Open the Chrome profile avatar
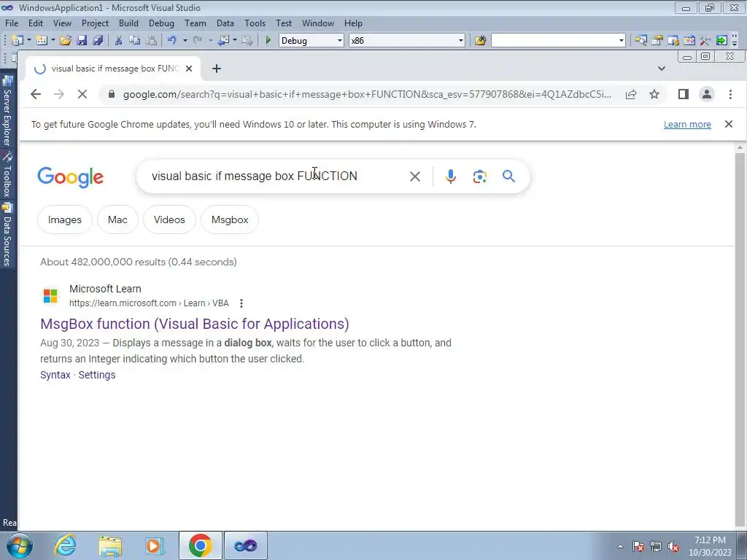The height and width of the screenshot is (560, 747). coord(707,94)
